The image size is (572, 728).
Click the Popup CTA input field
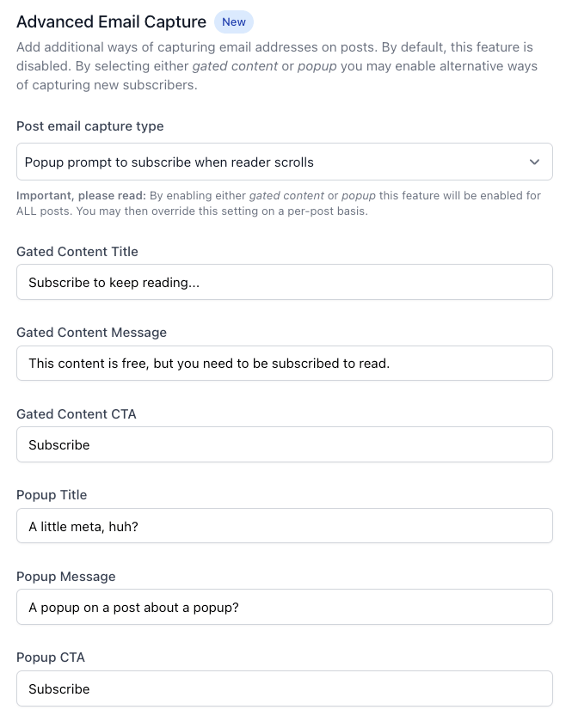coord(285,688)
